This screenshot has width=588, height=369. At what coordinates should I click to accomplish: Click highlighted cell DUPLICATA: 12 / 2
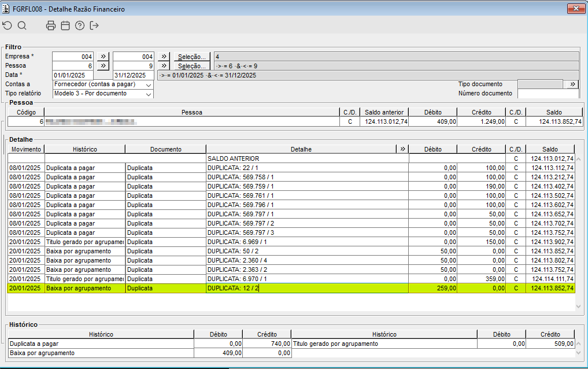307,288
